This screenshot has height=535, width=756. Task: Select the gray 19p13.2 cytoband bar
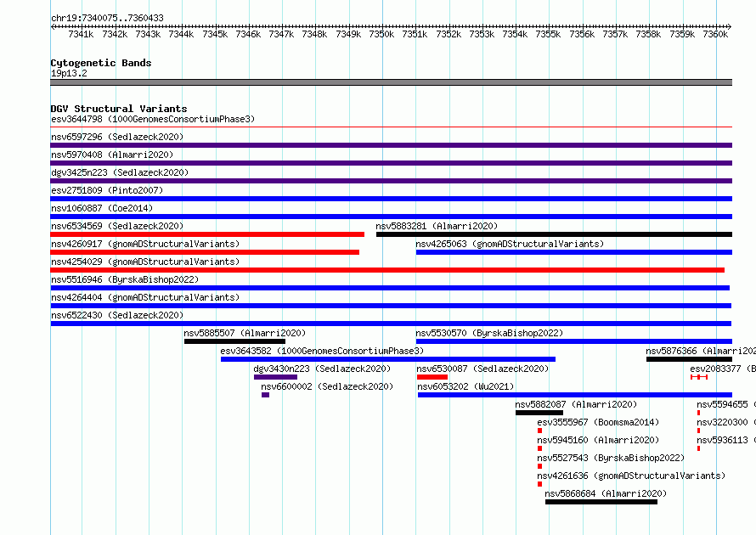tap(391, 82)
